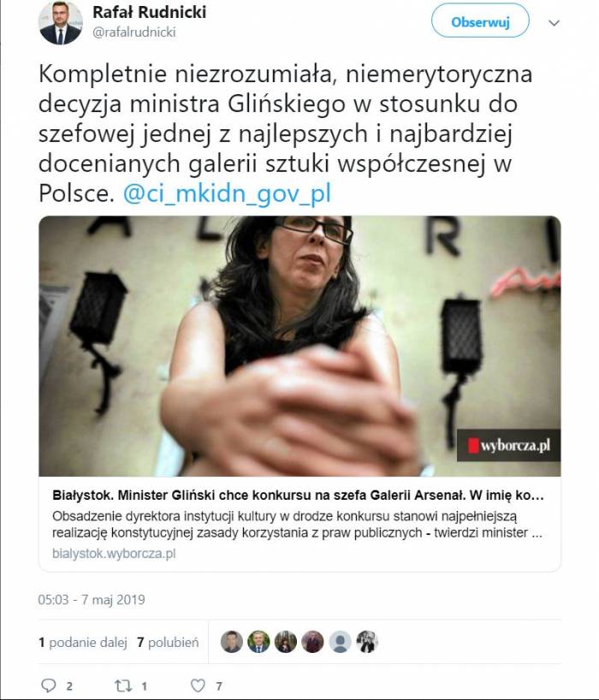This screenshot has height=700, width=599.
Task: Click the reply speech bubble icon
Action: point(48,685)
